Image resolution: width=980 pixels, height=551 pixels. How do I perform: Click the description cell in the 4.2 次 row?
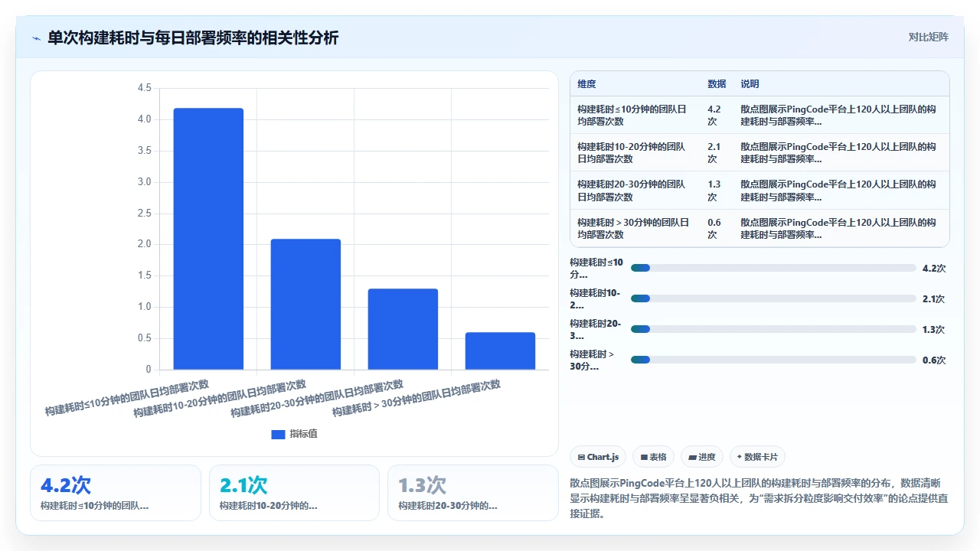tap(841, 115)
